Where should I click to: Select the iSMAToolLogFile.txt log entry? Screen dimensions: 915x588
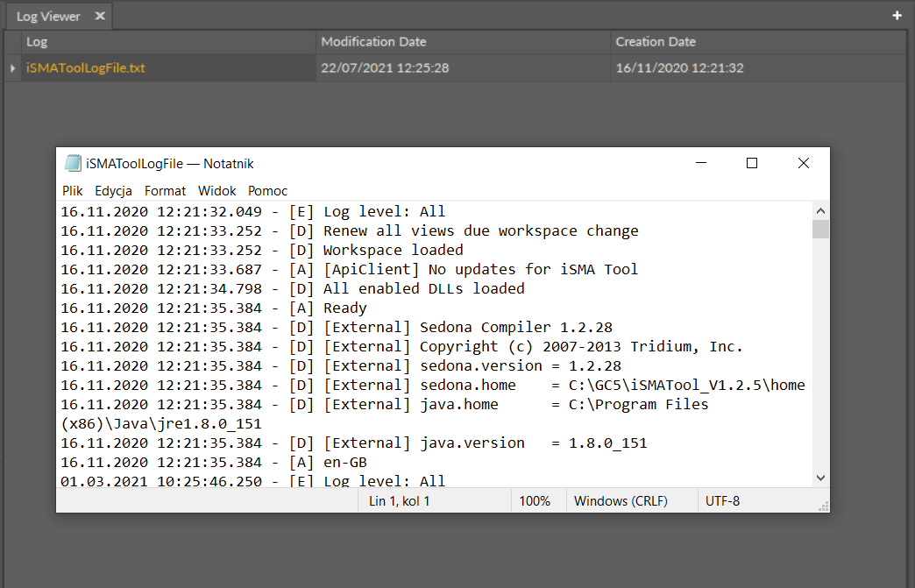point(85,68)
